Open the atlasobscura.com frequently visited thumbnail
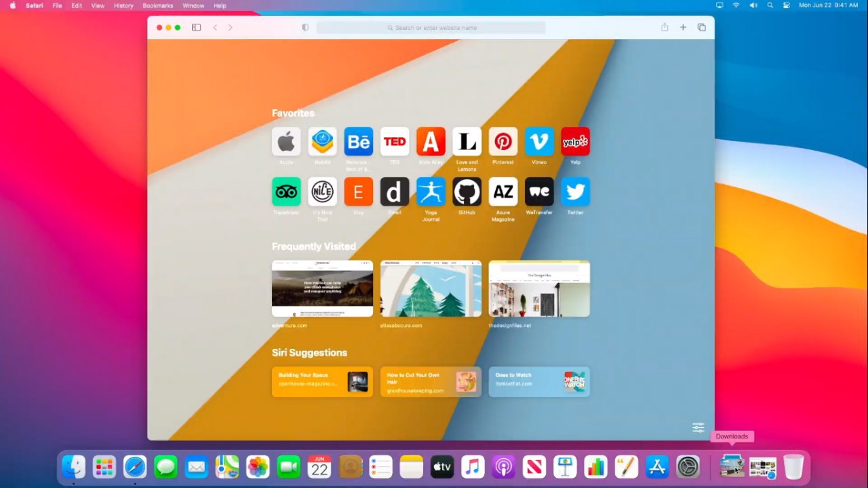Screen dimensions: 868x488 click(431, 288)
